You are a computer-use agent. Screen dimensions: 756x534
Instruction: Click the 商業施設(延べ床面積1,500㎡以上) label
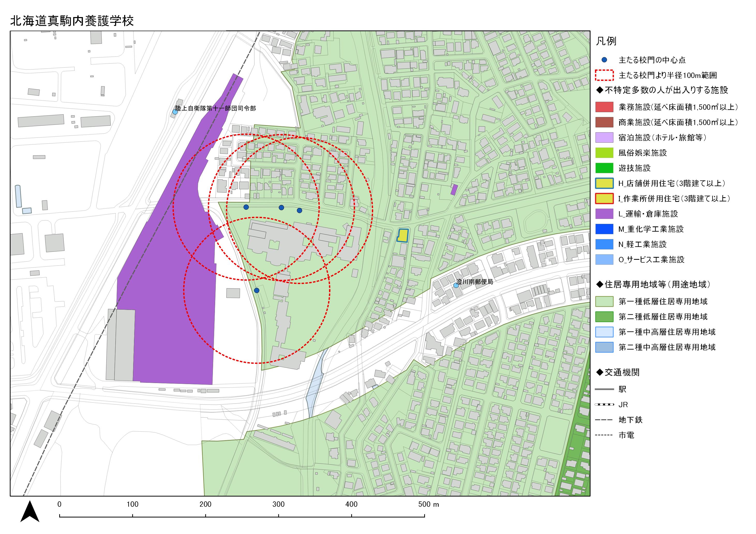(x=678, y=123)
